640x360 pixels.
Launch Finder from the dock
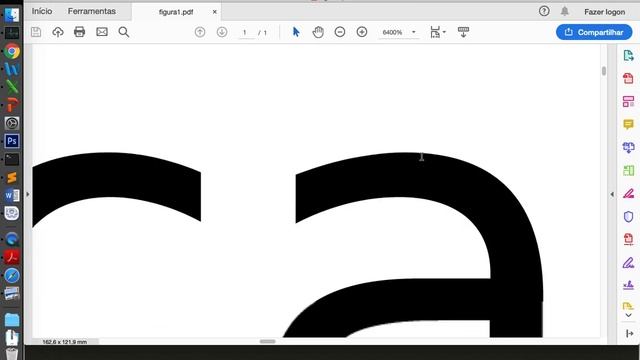(x=12, y=15)
